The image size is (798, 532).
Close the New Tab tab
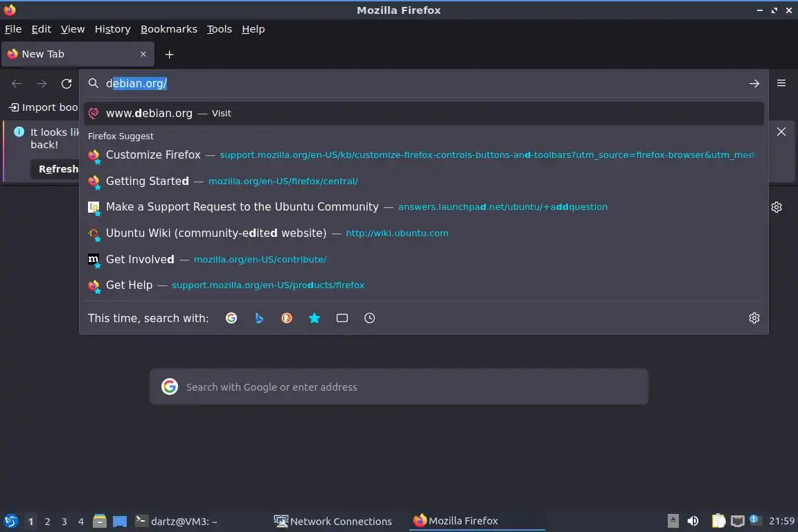(143, 54)
